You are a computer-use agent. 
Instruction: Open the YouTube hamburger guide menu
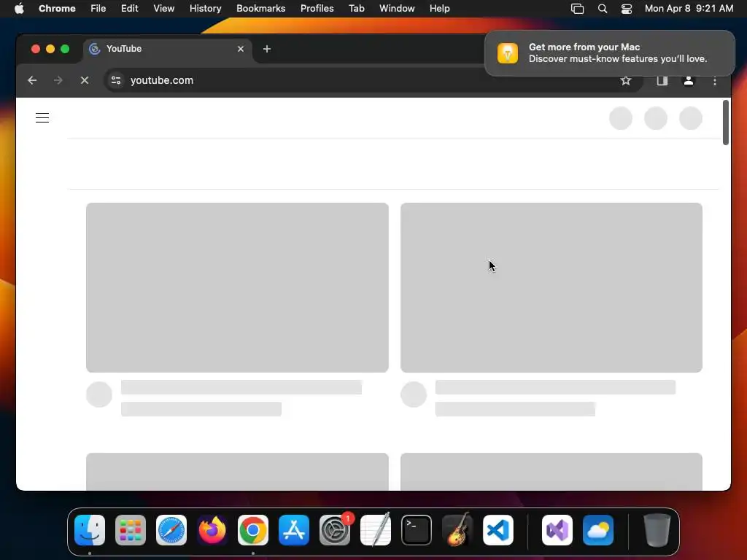coord(42,117)
